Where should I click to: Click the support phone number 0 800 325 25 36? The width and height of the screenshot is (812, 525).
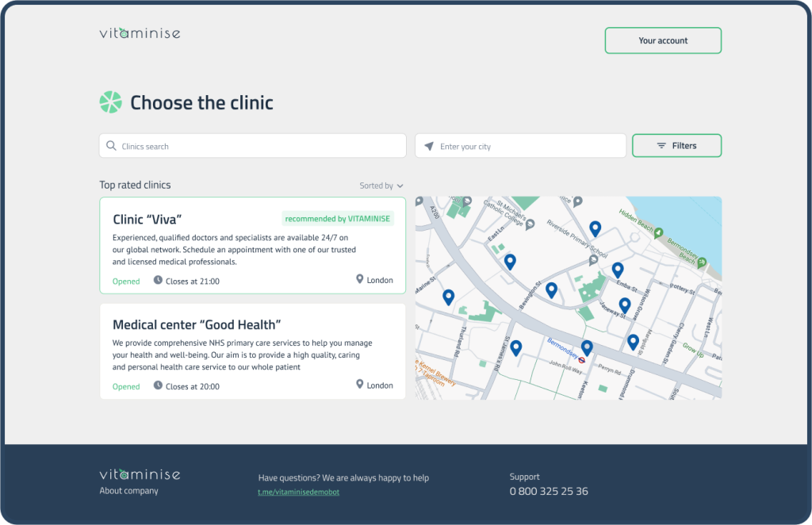549,492
